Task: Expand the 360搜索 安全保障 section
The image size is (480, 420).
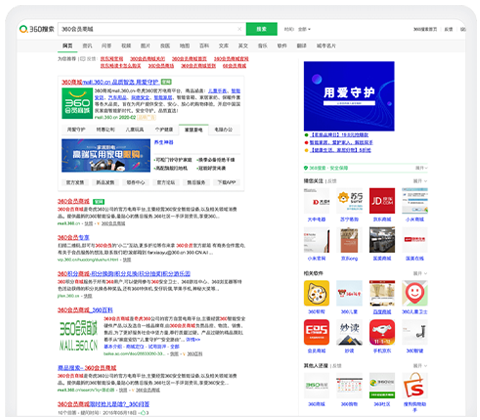Action: [x=421, y=168]
